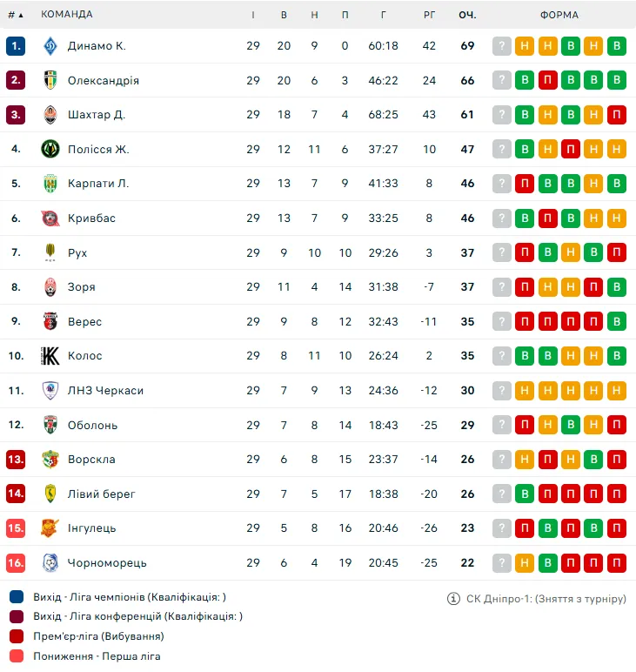This screenshot has width=636, height=672.
Task: Sort table by the # position arrow
Action: click(21, 15)
